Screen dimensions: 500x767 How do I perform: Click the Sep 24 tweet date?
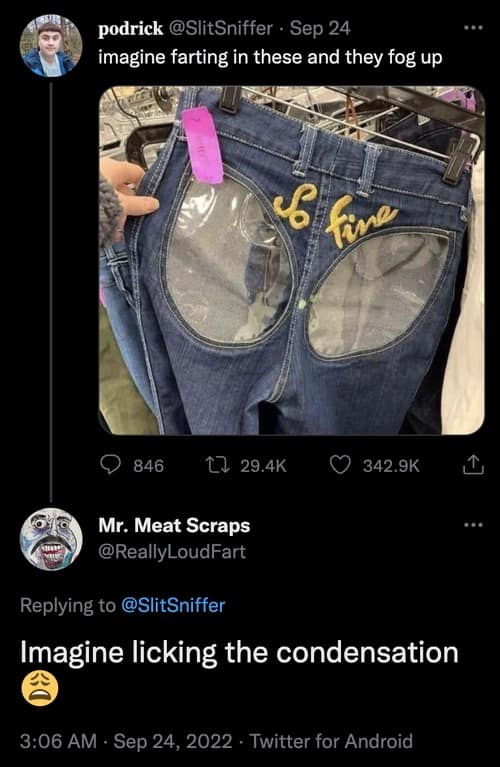pyautogui.click(x=320, y=28)
